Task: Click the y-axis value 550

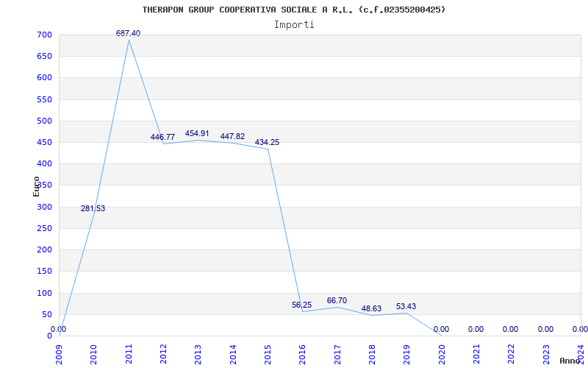Action: (45, 99)
